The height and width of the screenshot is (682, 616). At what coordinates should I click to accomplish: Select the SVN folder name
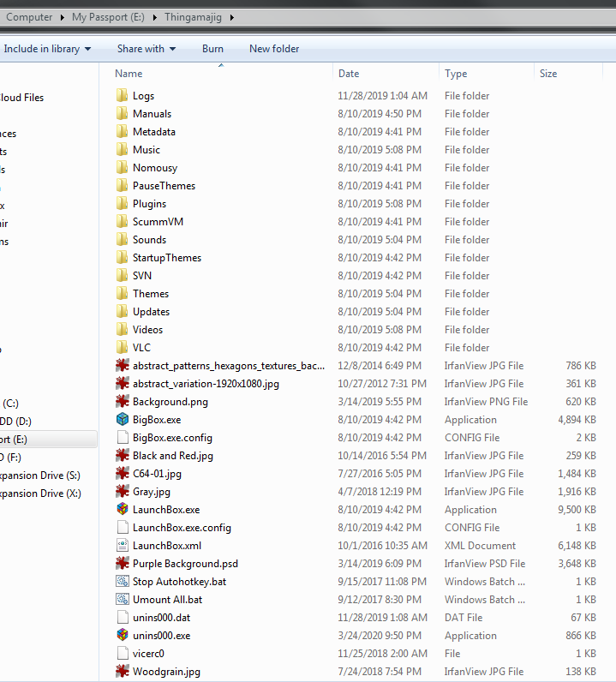[142, 275]
